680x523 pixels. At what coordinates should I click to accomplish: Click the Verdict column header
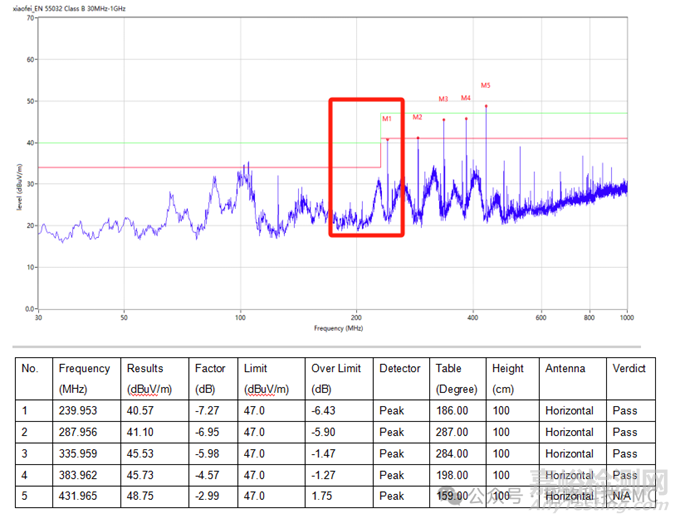pos(629,368)
